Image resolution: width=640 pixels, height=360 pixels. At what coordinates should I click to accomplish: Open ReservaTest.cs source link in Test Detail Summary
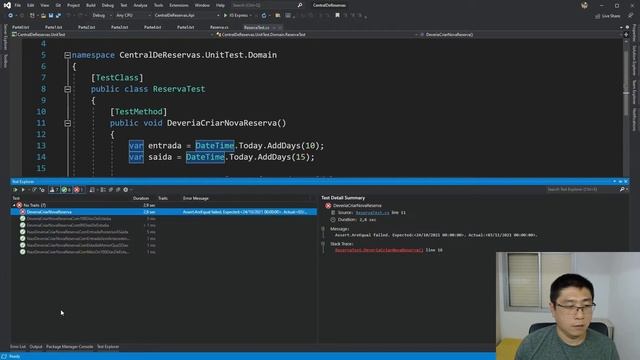[372, 213]
